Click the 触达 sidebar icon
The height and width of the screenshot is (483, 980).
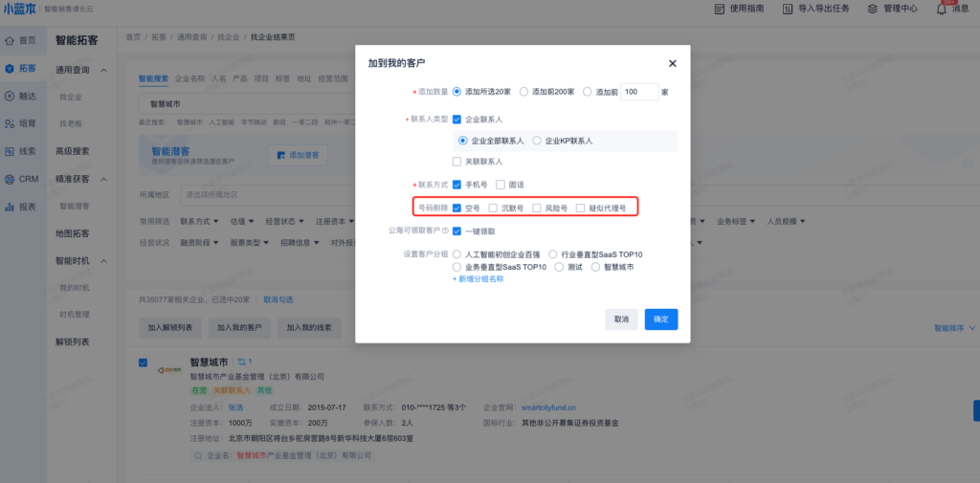pos(21,96)
